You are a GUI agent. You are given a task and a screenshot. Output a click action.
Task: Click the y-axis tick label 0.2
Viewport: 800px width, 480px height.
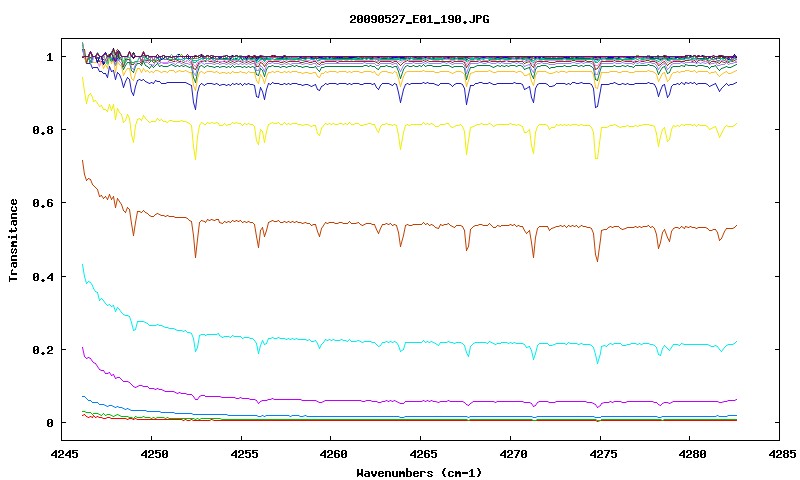(43, 350)
